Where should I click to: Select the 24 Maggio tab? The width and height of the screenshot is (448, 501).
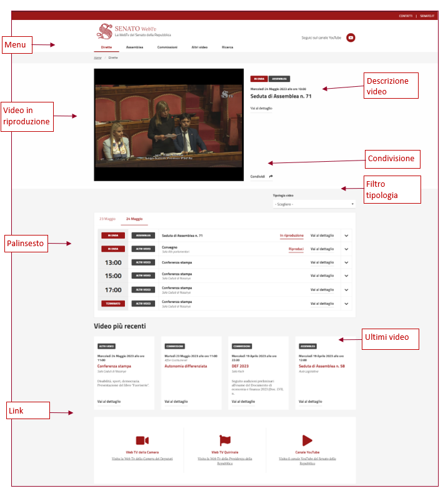click(x=134, y=219)
